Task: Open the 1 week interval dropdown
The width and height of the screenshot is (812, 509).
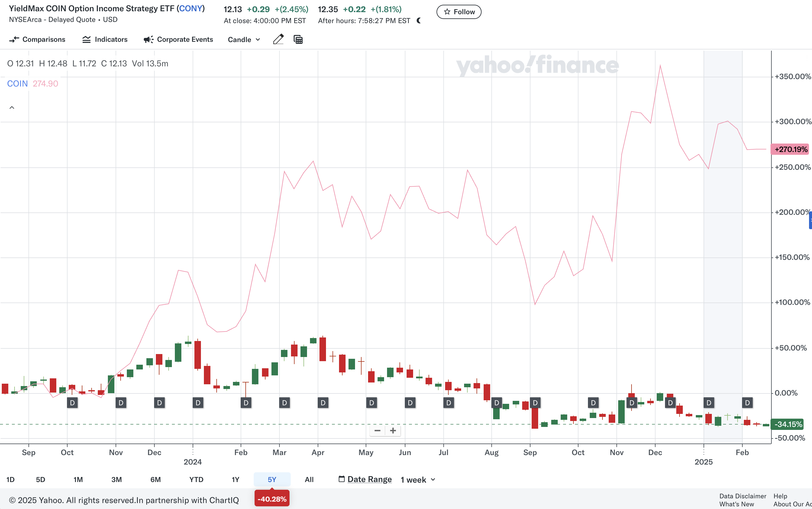Action: [417, 479]
